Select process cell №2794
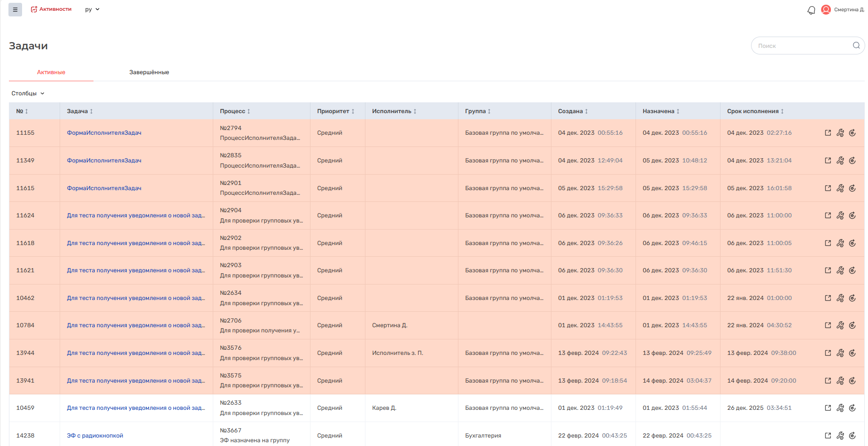Screen dimensions: 868x446 262,133
